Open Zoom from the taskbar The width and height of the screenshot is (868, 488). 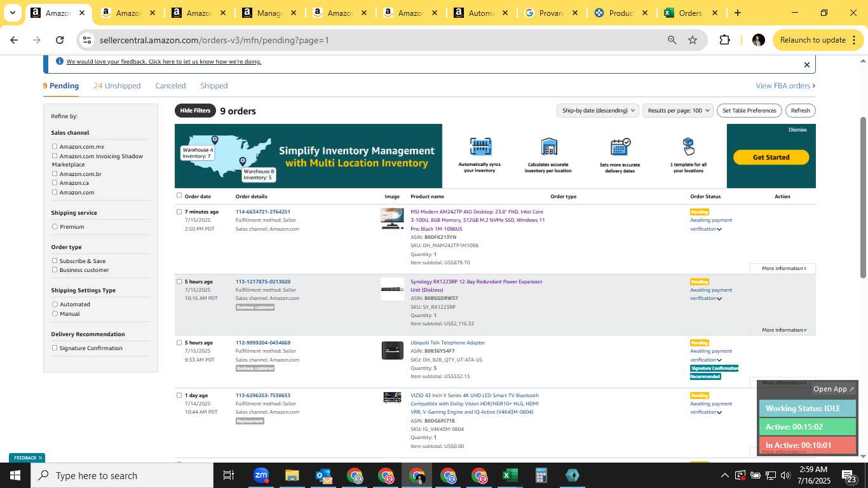(261, 475)
